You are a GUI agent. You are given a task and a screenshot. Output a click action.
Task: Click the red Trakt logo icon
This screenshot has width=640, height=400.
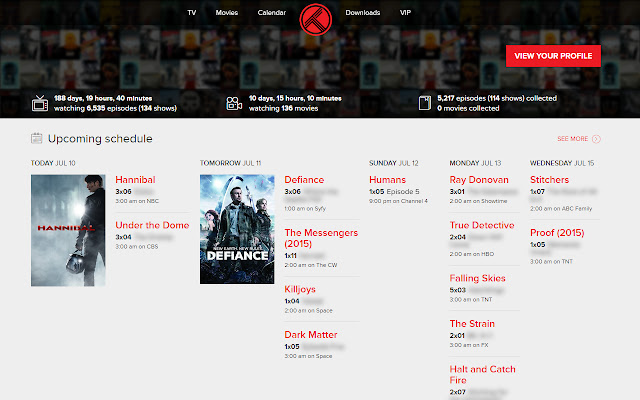[x=316, y=19]
